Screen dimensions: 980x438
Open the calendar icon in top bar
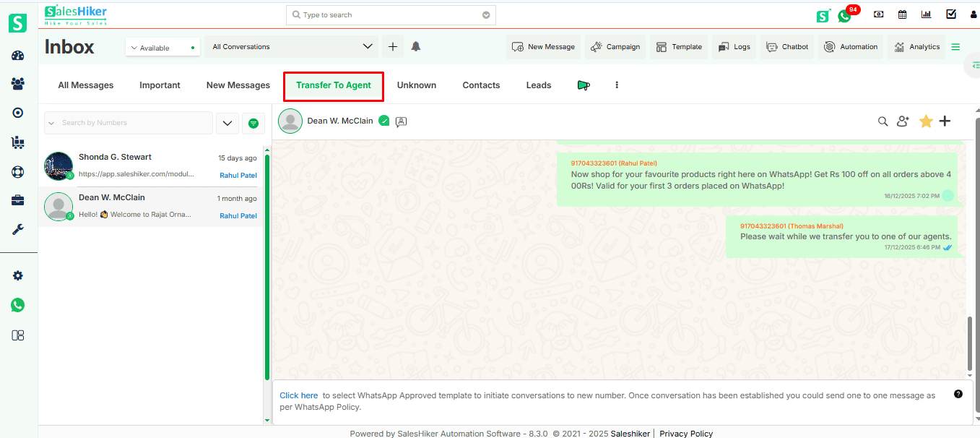point(902,14)
